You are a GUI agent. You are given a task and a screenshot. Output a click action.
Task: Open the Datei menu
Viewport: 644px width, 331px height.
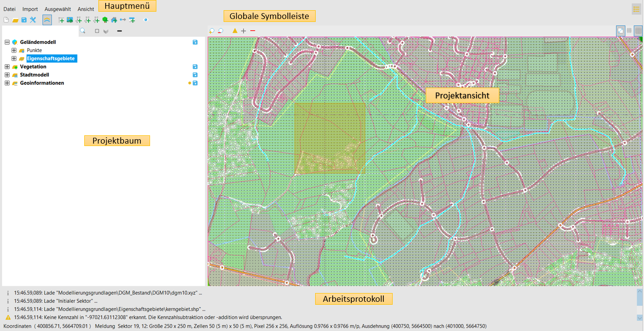9,9
